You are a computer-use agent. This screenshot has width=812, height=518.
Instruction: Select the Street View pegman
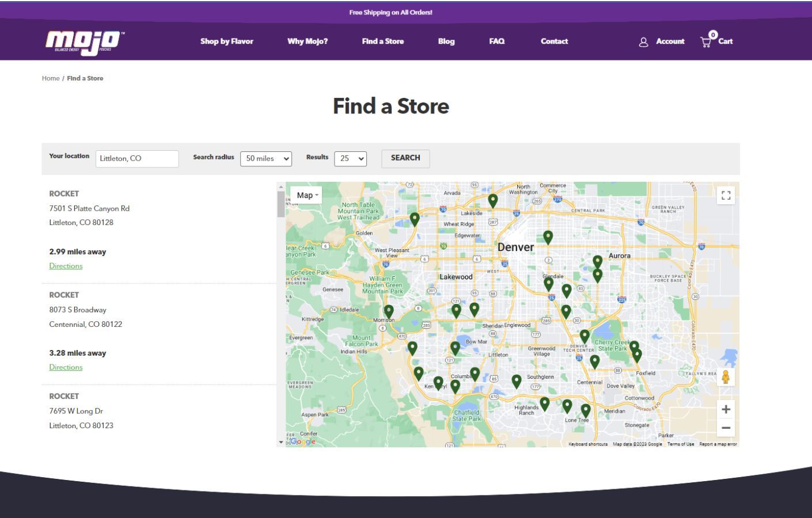pos(726,377)
